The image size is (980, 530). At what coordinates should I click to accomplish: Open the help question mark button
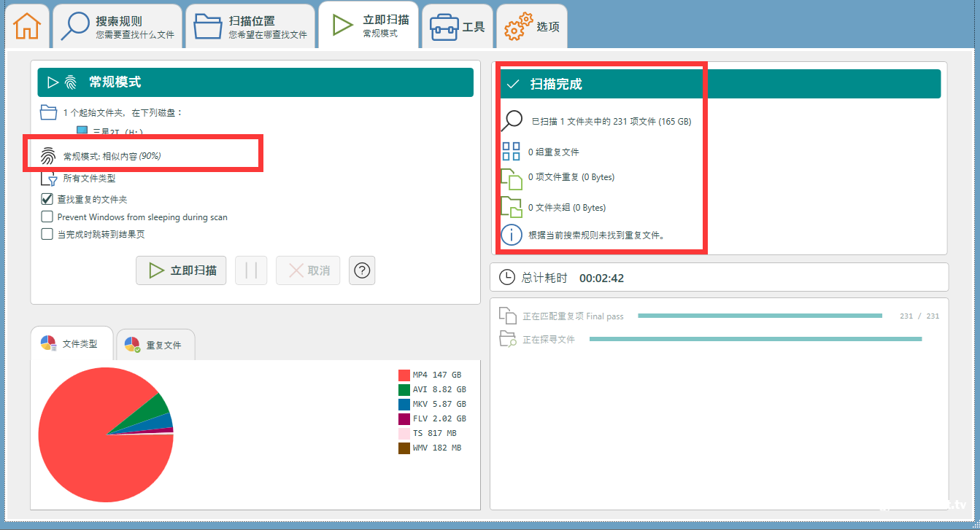[x=362, y=270]
